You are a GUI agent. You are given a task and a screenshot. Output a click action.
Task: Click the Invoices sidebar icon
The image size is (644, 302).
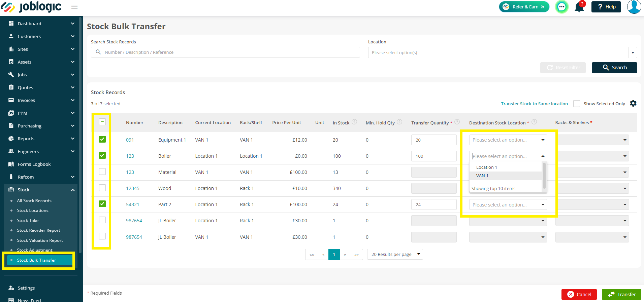point(11,100)
